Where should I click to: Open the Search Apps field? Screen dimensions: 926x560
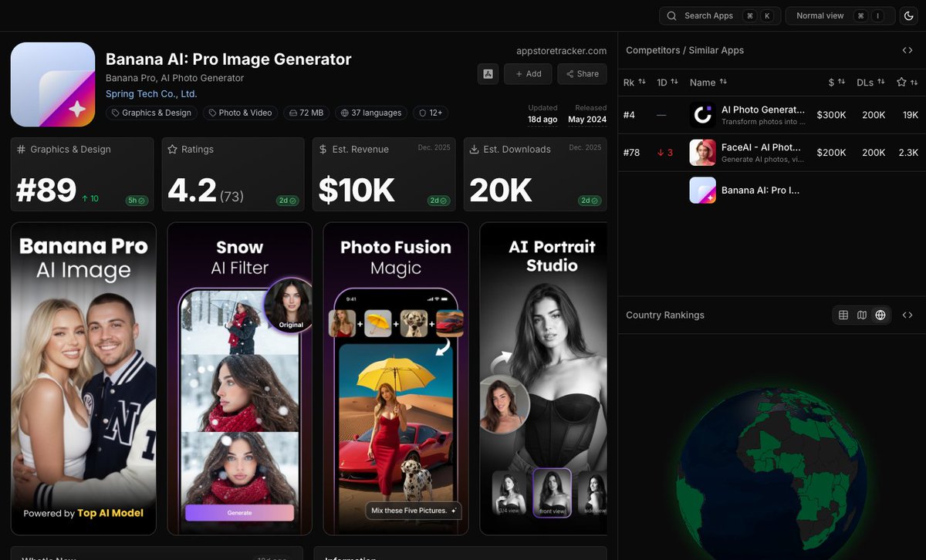(720, 15)
